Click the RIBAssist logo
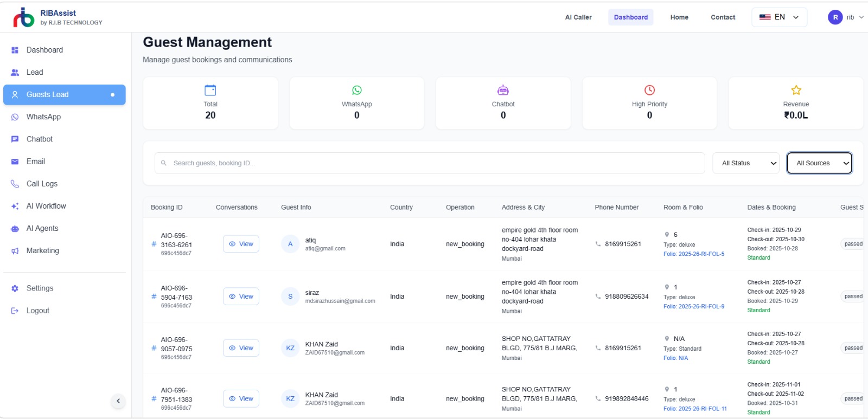 click(x=24, y=17)
